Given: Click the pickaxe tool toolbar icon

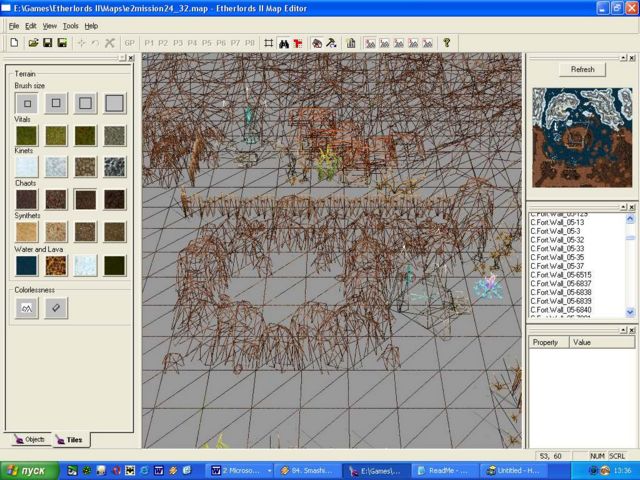Looking at the screenshot, I should pos(331,43).
